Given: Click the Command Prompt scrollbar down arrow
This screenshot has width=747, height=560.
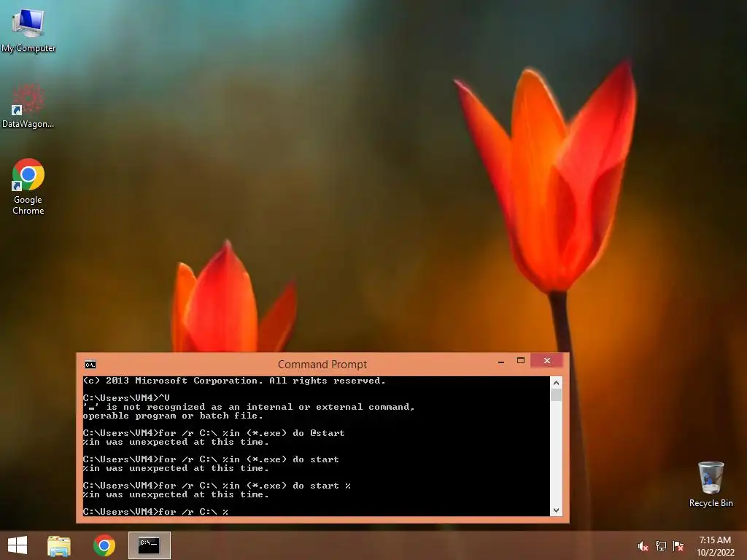Looking at the screenshot, I should click(556, 510).
